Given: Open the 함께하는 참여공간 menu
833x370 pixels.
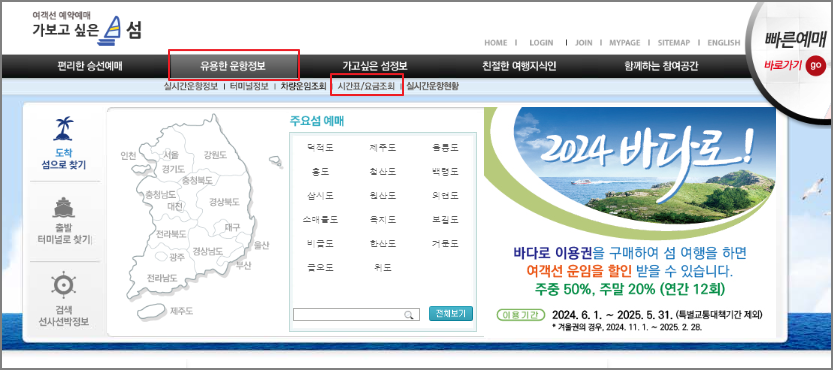Looking at the screenshot, I should click(x=661, y=66).
